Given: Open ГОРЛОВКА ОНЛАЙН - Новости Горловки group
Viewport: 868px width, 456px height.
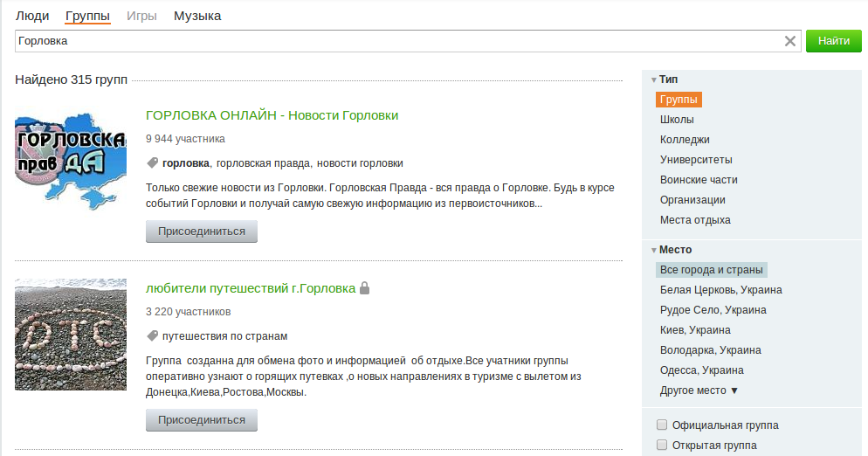Looking at the screenshot, I should (272, 115).
